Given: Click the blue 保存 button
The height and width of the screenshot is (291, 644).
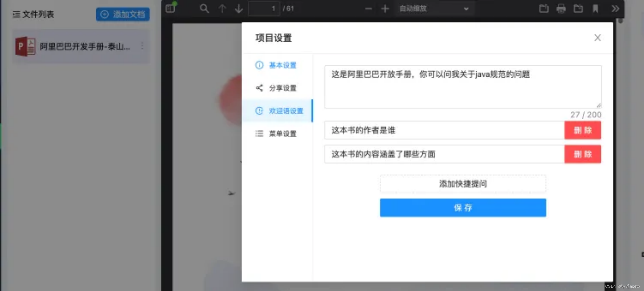Looking at the screenshot, I should tap(463, 208).
